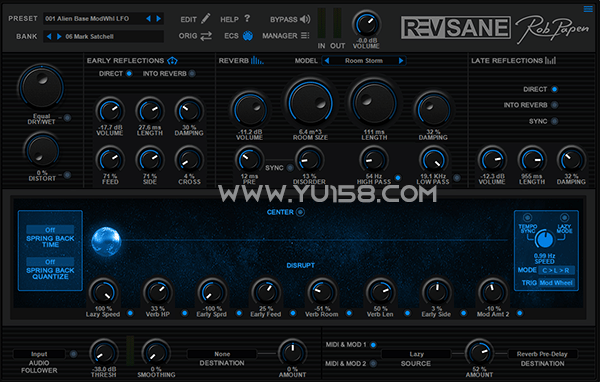Open the None destination selector

[x=222, y=354]
